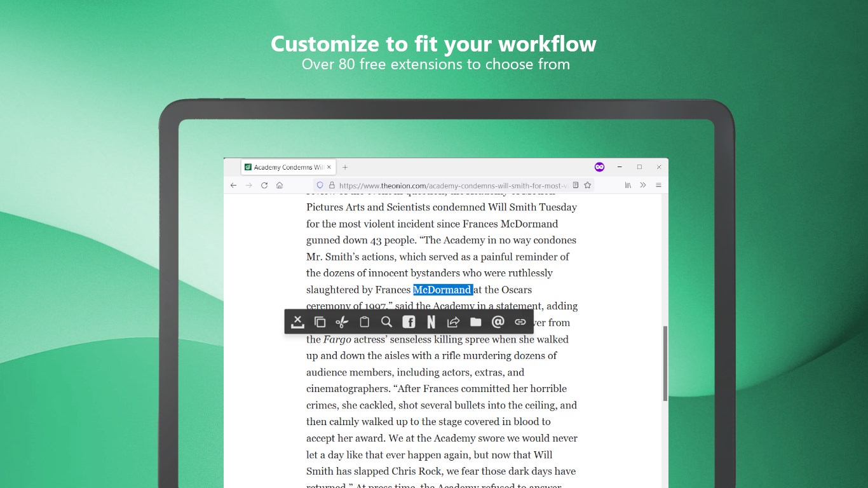
Task: Search the selected word McDormand
Action: 386,322
